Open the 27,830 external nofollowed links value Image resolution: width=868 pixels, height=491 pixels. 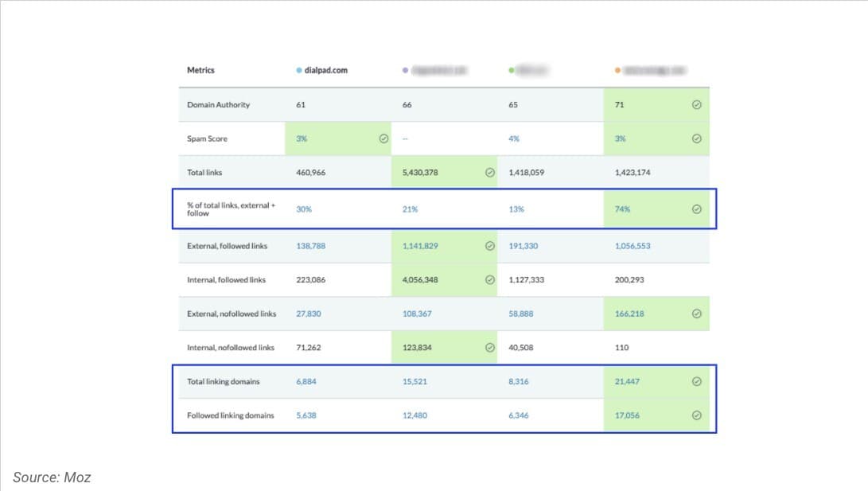pos(308,314)
